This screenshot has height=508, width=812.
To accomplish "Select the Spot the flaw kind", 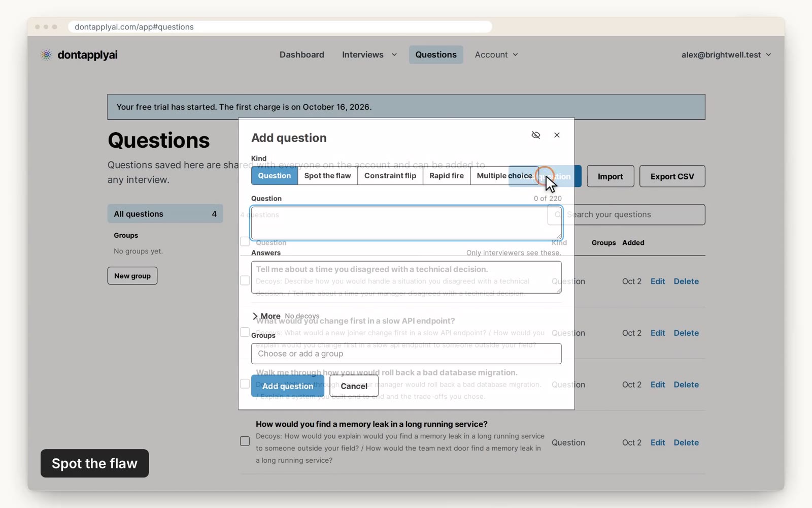I will point(327,176).
